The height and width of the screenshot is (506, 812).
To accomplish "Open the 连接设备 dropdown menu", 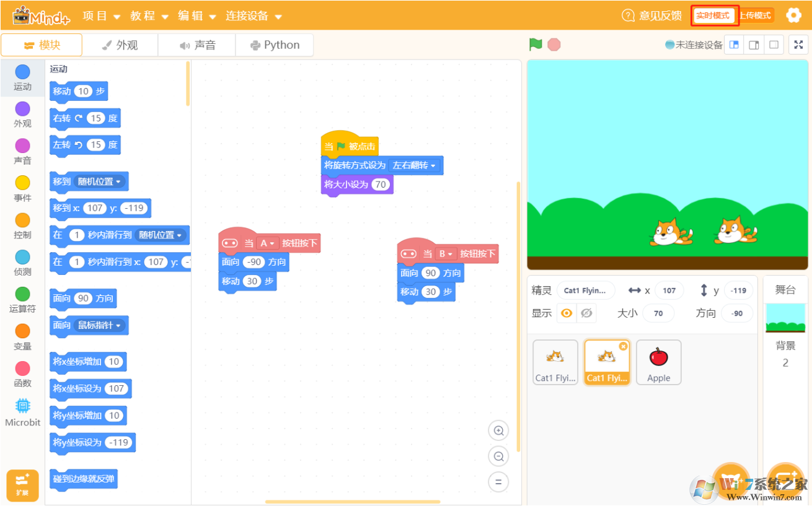I will click(254, 15).
